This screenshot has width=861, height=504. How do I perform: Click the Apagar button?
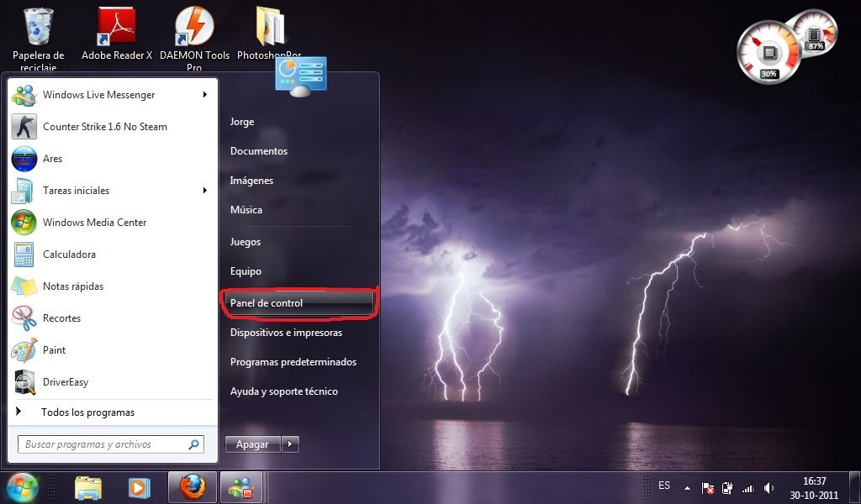coord(252,444)
